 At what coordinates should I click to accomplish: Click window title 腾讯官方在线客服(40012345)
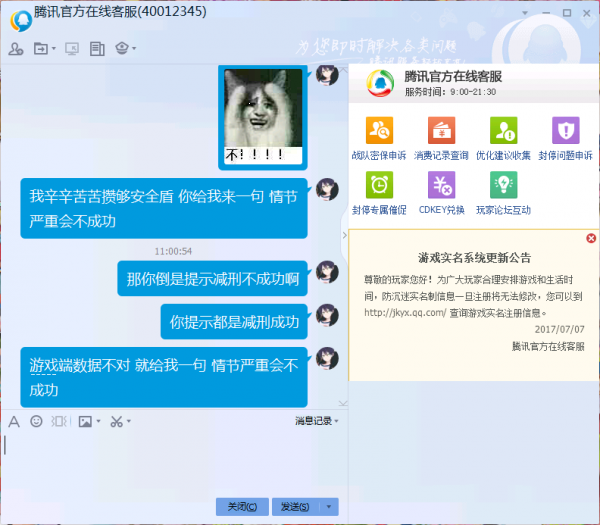(x=120, y=11)
